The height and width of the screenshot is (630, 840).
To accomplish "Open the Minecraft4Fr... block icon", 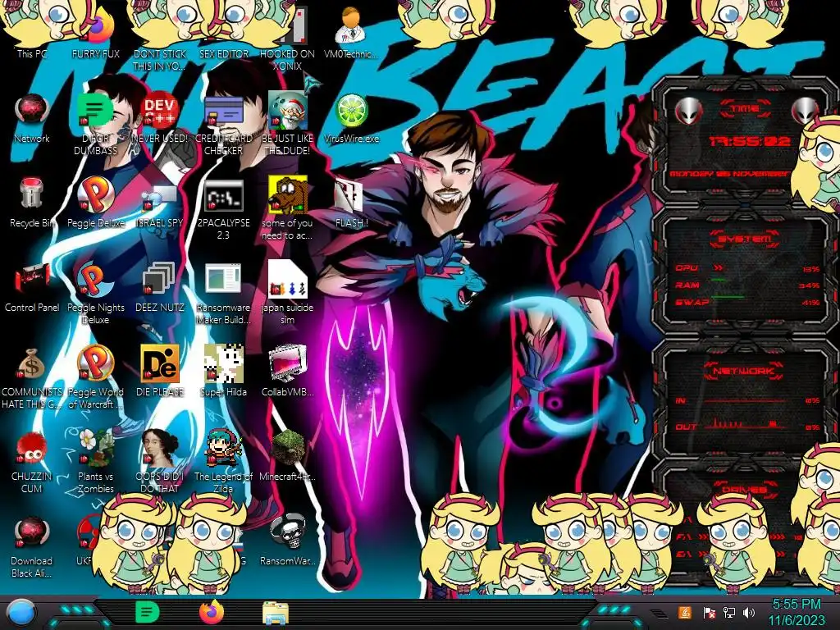I will pyautogui.click(x=287, y=455).
